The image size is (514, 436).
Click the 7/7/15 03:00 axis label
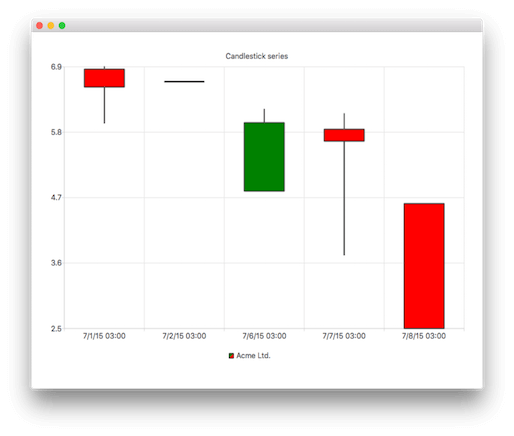point(344,336)
